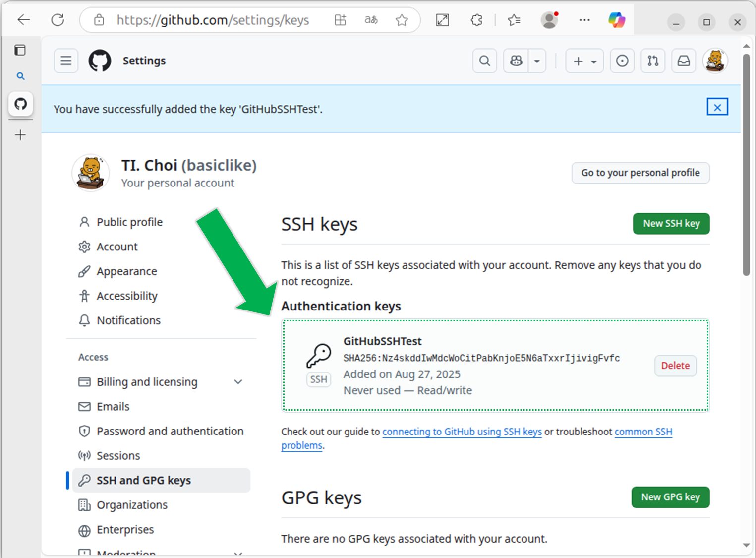Open GitHub search with magnifier icon
Image resolution: width=756 pixels, height=558 pixels.
pos(485,61)
